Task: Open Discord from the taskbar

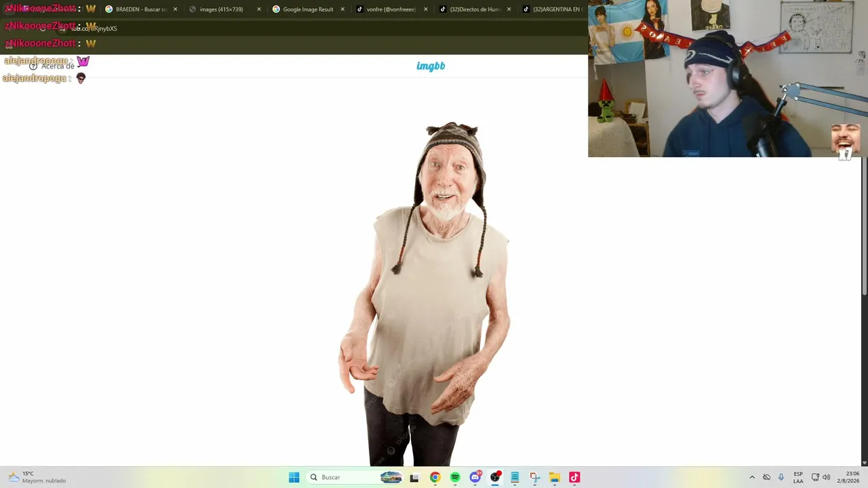Action: [x=475, y=477]
